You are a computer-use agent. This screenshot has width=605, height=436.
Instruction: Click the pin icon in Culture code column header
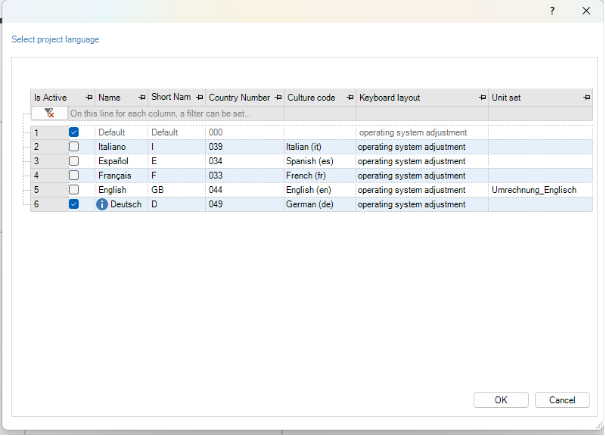[350, 98]
